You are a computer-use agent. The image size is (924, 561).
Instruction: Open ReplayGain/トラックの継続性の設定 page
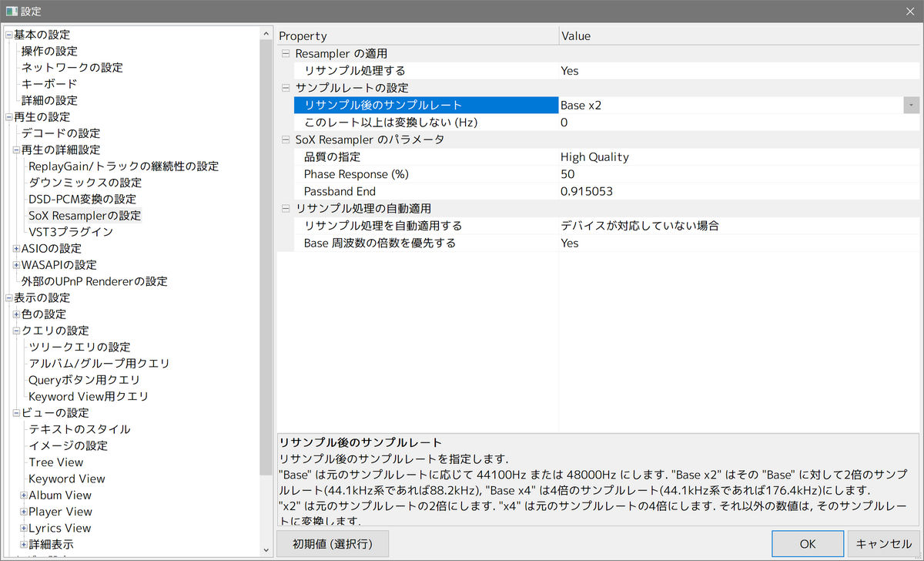[123, 166]
